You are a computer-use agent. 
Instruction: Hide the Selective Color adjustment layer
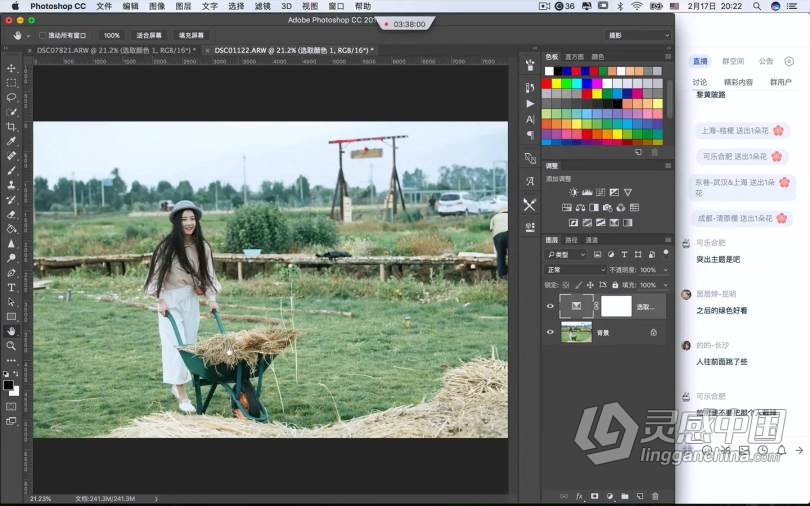[x=550, y=306]
